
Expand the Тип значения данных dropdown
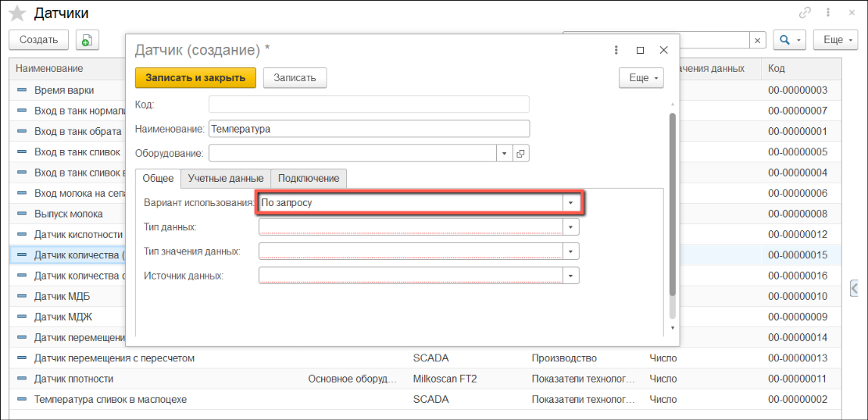coord(571,251)
